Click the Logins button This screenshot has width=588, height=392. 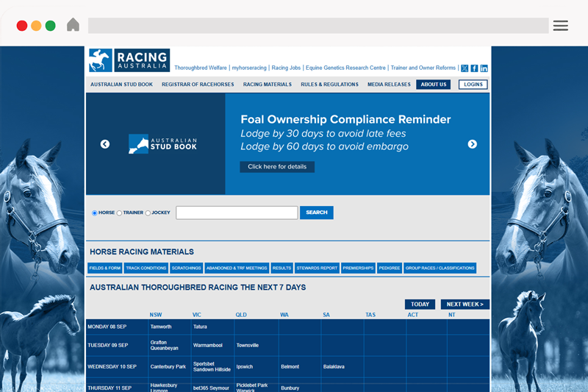tap(473, 85)
